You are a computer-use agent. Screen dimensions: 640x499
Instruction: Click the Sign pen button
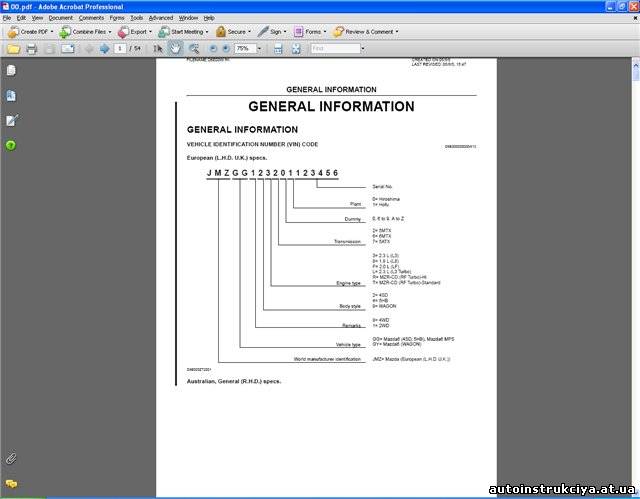[269, 32]
